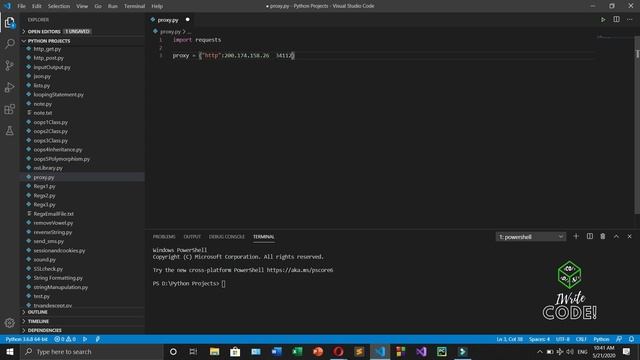Expand the Timeline section

[x=82, y=321]
